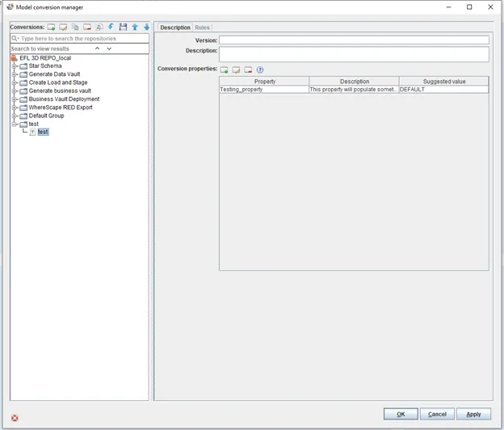Click the floppy disk save icon
The width and height of the screenshot is (504, 430).
click(x=123, y=27)
